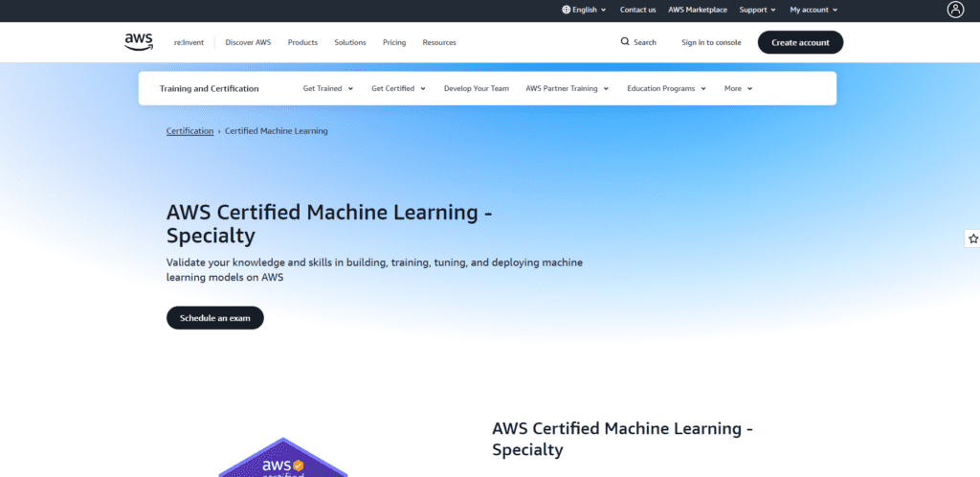Viewport: 980px width, 477px height.
Task: Expand the My account dropdown
Action: pyautogui.click(x=813, y=10)
